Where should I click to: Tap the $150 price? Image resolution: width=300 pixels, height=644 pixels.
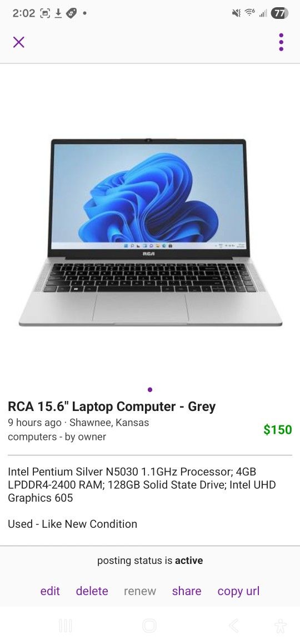[278, 429]
